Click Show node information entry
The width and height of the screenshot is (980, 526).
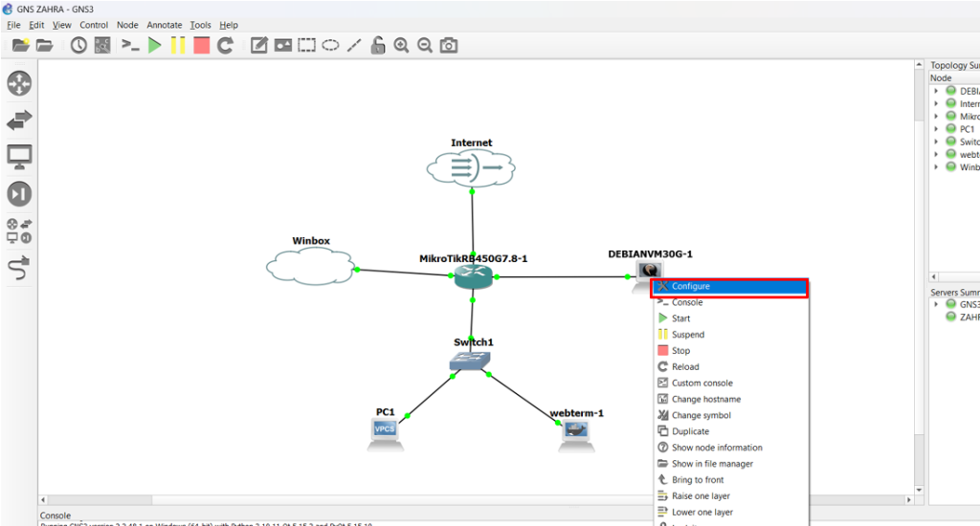coord(716,448)
